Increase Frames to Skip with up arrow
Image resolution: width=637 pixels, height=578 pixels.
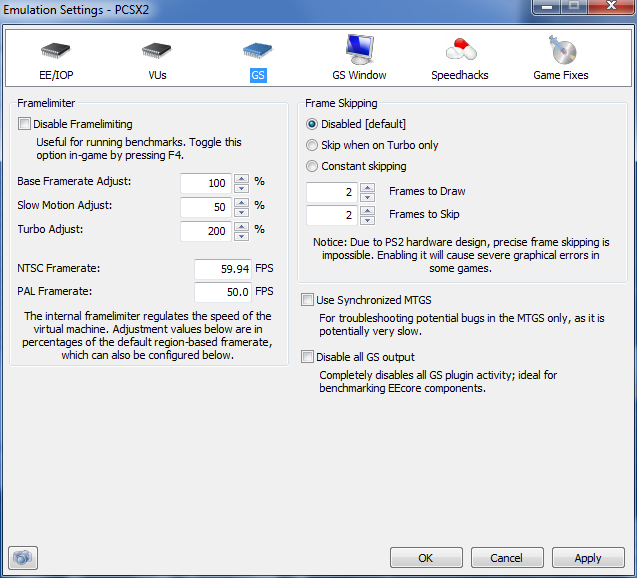coord(367,210)
